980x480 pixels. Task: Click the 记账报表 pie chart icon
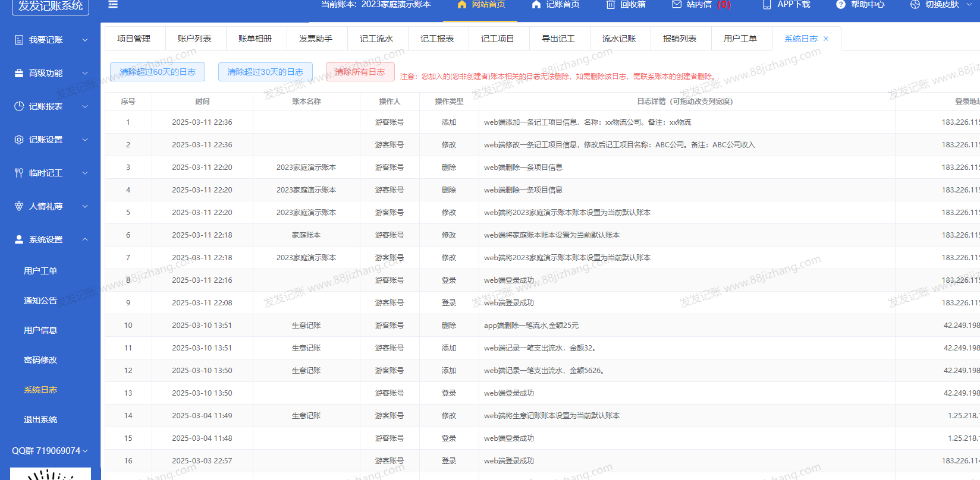19,106
